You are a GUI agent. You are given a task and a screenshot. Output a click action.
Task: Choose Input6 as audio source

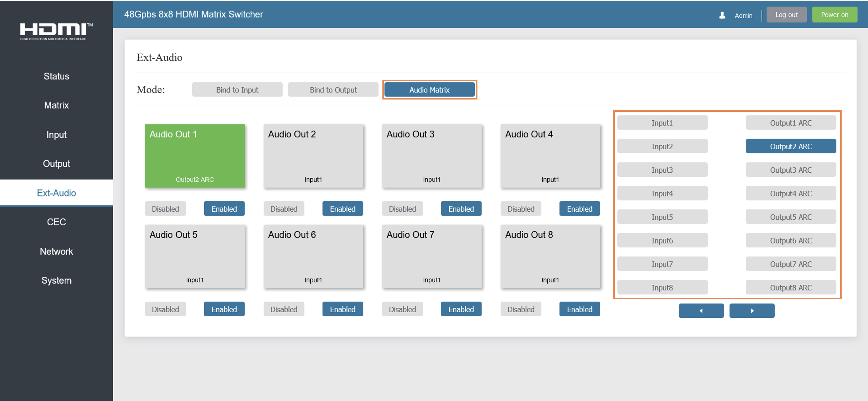pos(662,241)
